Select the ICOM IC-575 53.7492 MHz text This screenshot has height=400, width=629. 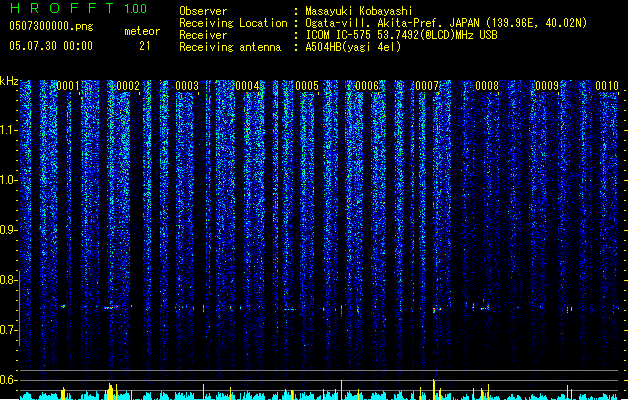pos(402,35)
